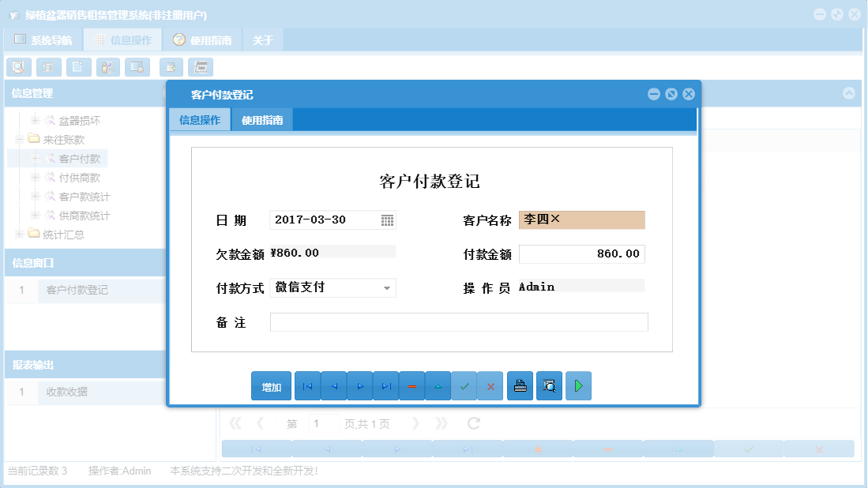Click the user management icon on the toolbar
868x488 pixels.
click(107, 67)
